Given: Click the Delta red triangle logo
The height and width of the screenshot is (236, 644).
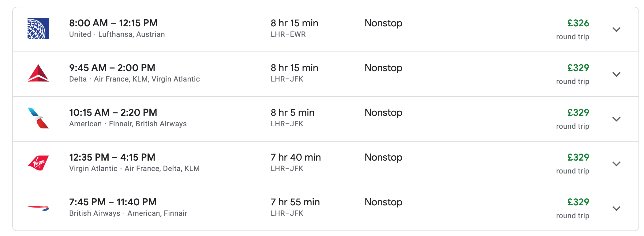Looking at the screenshot, I should [38, 73].
